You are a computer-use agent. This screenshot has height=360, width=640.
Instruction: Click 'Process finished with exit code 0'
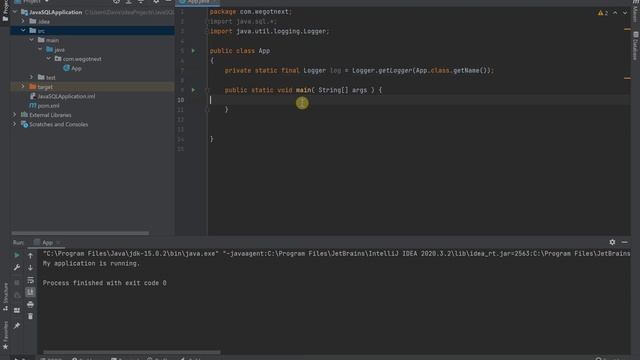[x=104, y=283]
